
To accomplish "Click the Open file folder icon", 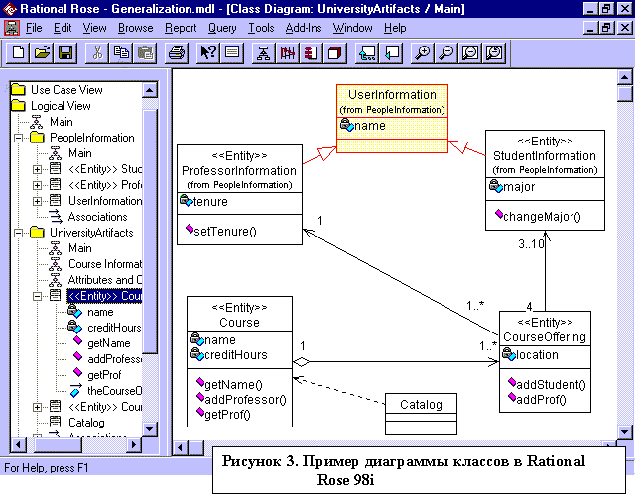I will (42, 53).
